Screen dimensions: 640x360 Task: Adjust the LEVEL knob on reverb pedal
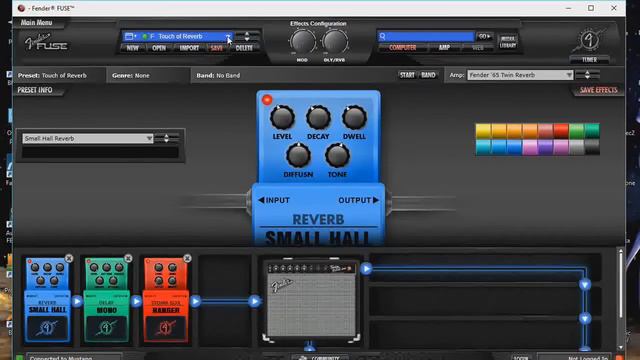pos(282,118)
